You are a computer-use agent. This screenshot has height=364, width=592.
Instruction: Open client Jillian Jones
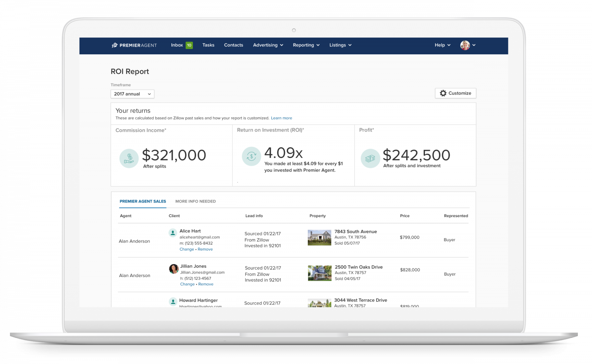193,266
